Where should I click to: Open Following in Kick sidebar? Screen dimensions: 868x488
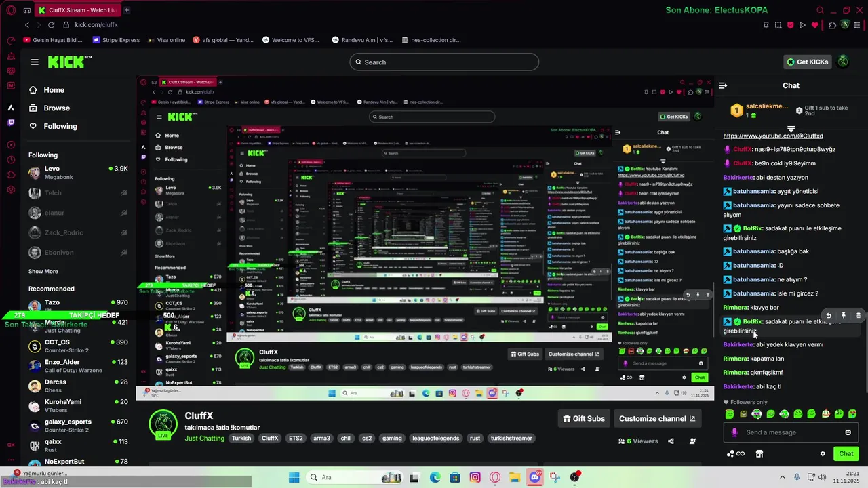pyautogui.click(x=53, y=126)
